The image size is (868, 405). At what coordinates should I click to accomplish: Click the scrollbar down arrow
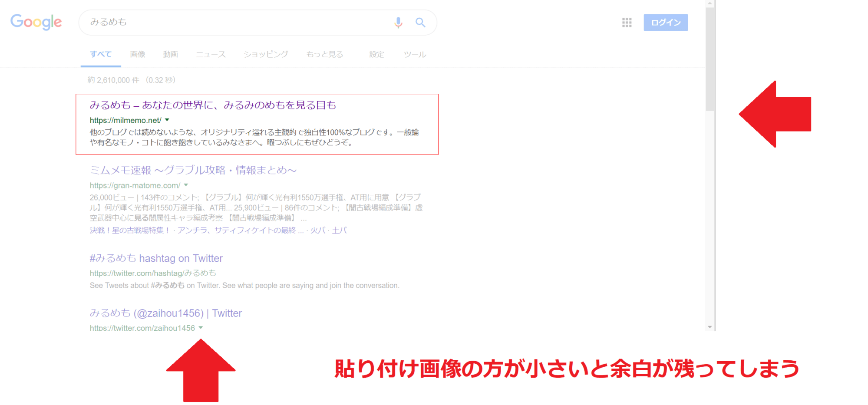[x=710, y=327]
